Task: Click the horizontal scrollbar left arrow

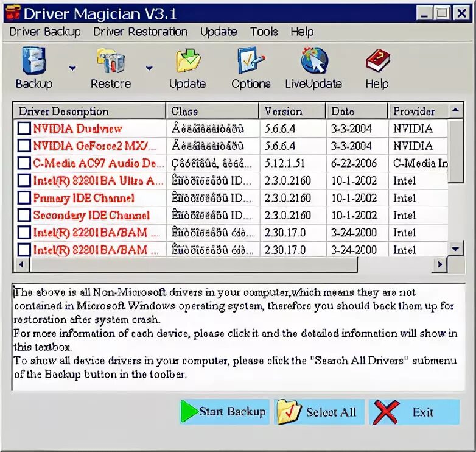Action: pos(21,264)
